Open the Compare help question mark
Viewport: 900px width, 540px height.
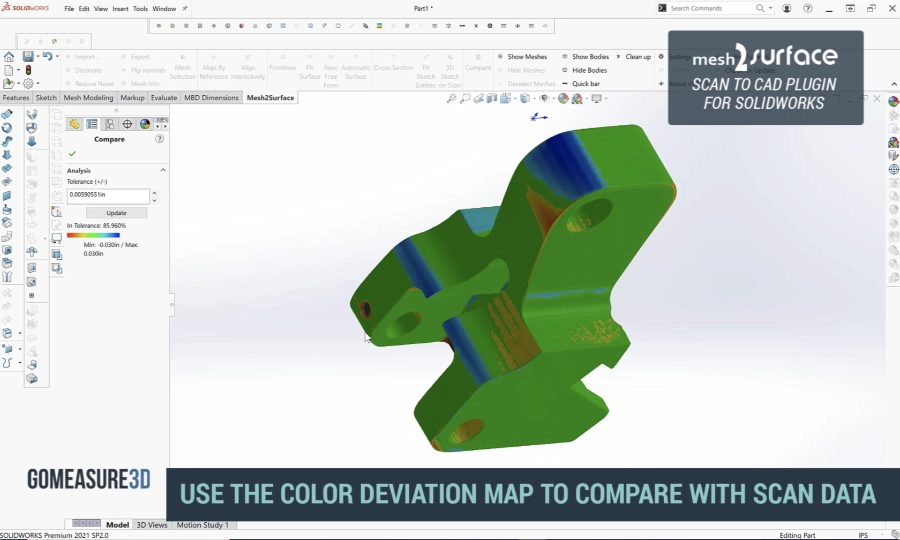click(x=160, y=139)
